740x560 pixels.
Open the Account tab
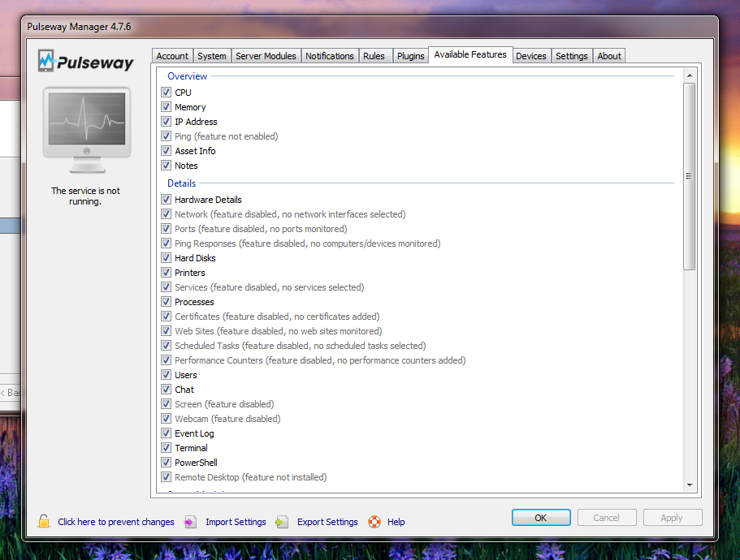tap(172, 56)
